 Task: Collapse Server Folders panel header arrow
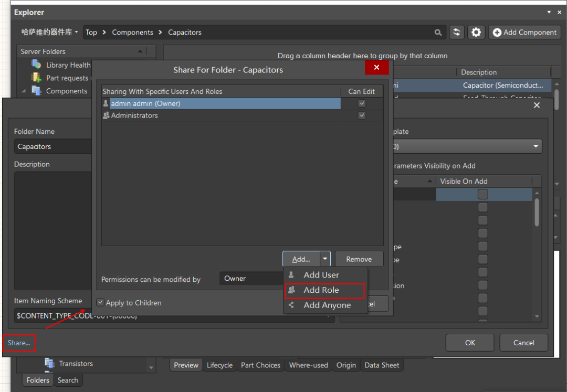click(140, 51)
